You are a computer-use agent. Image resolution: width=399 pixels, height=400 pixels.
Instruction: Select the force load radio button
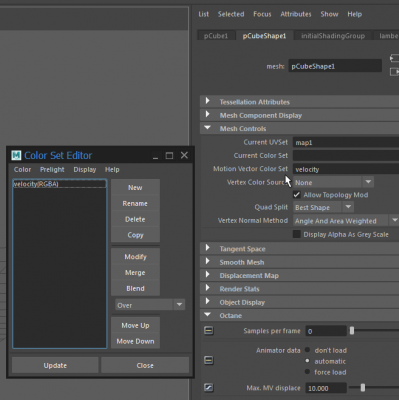point(307,372)
